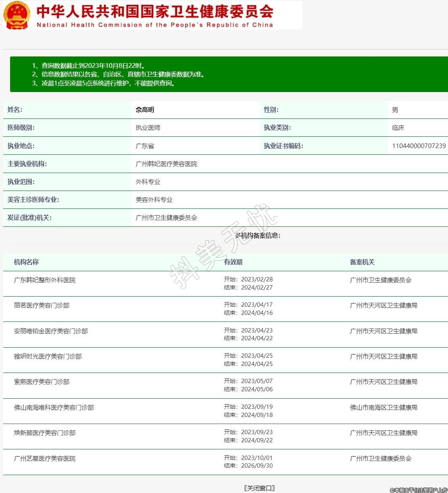
Task: Click the 佛山南海唯科医疗美容门诊部 entry
Action: [54, 408]
